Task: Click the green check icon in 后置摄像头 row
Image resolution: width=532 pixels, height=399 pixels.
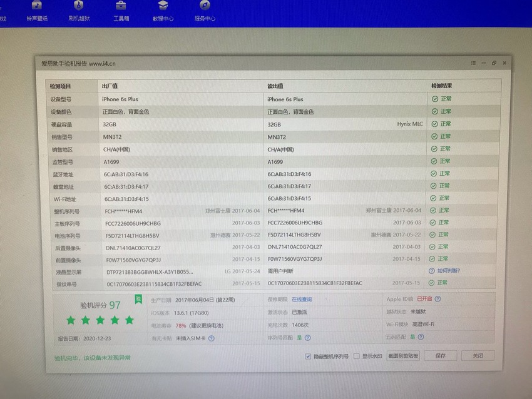Action: (x=432, y=247)
